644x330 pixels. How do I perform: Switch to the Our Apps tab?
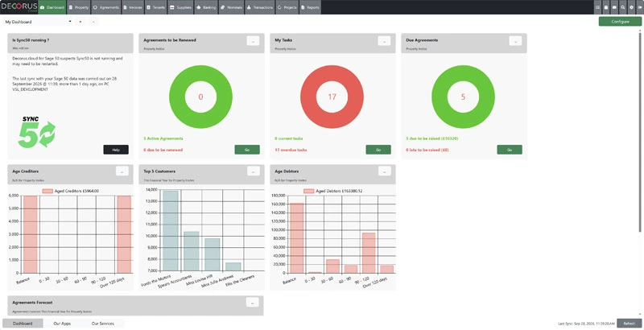click(x=62, y=324)
